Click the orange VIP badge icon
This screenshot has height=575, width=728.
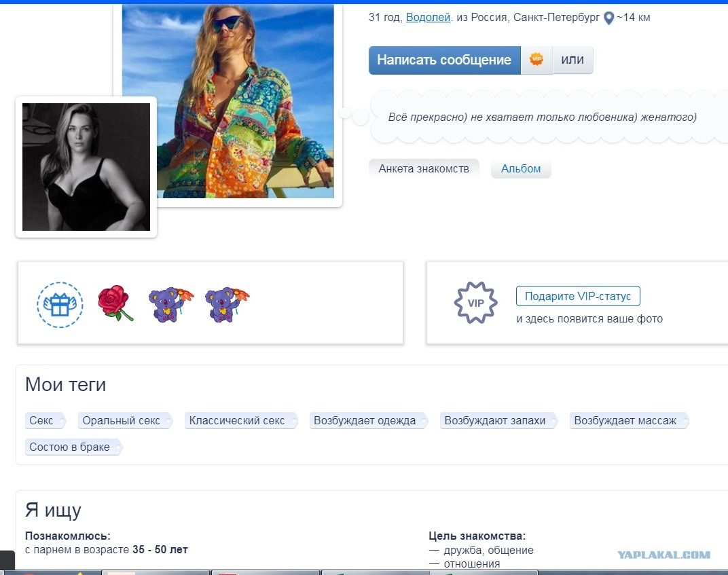click(x=536, y=60)
